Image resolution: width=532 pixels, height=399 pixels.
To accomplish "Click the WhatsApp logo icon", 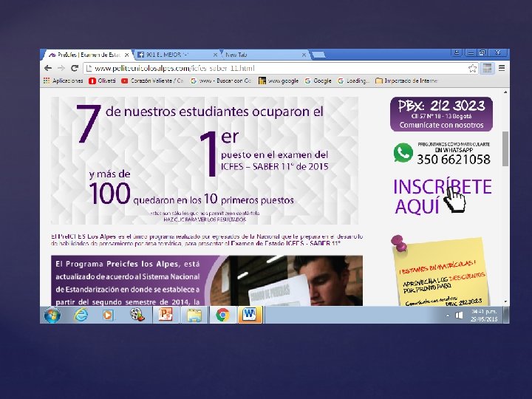I will tap(403, 153).
